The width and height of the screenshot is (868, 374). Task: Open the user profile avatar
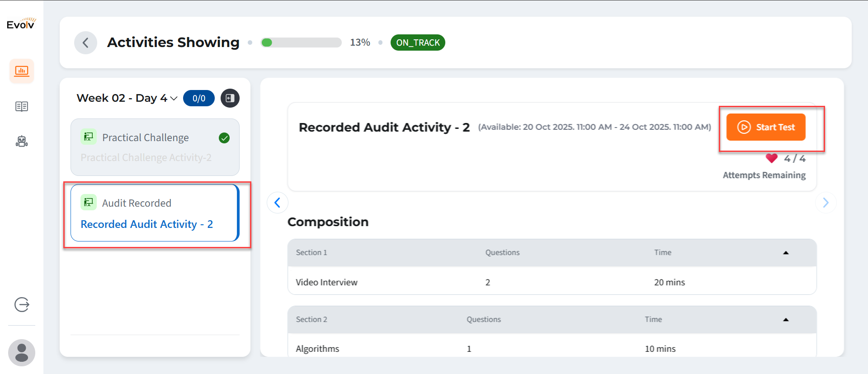pos(22,353)
